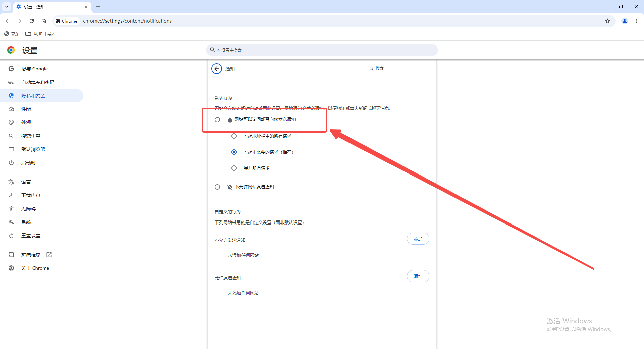Click the crossed-out bell icon

pyautogui.click(x=230, y=187)
